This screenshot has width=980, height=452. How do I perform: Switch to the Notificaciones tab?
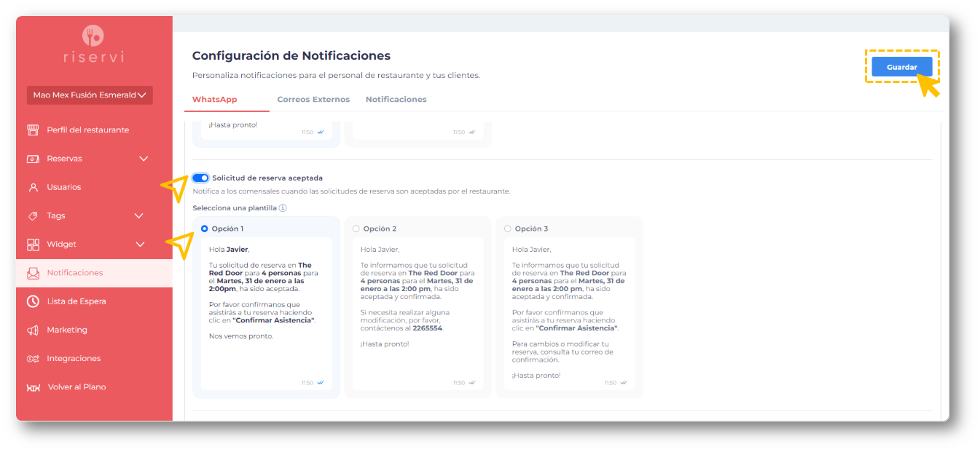pyautogui.click(x=396, y=100)
